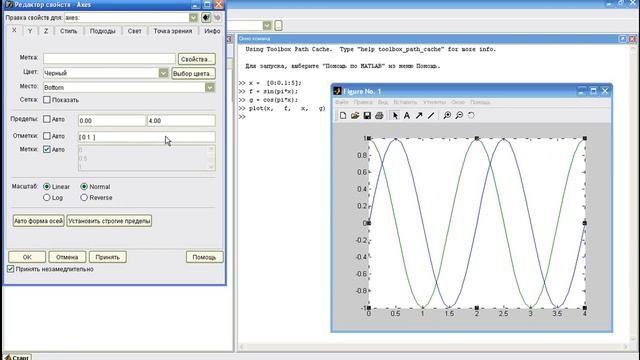Image resolution: width=640 pixels, height=360 pixels.
Task: Uncheck Авто checkbox for Метки labels
Action: coord(47,149)
